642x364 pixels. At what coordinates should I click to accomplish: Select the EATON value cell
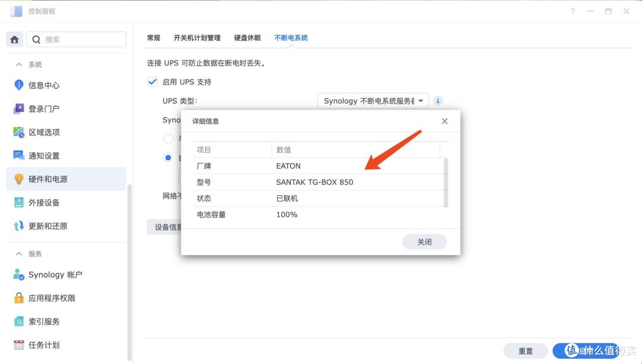[288, 166]
